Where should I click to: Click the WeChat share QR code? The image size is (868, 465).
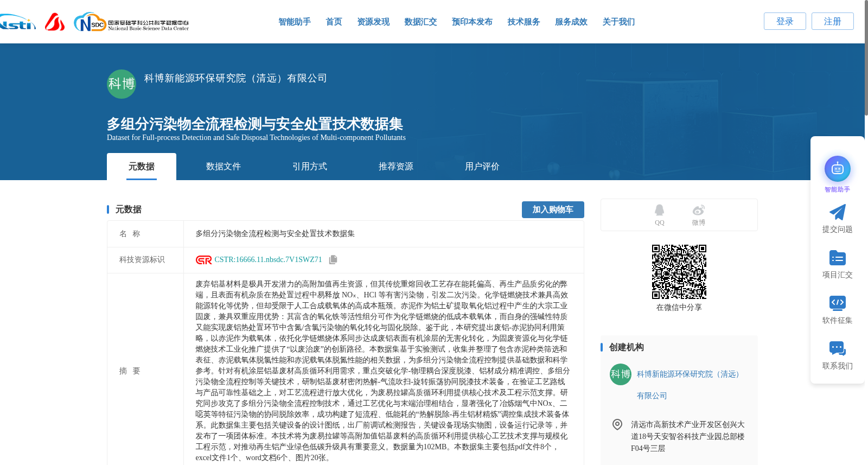[679, 272]
